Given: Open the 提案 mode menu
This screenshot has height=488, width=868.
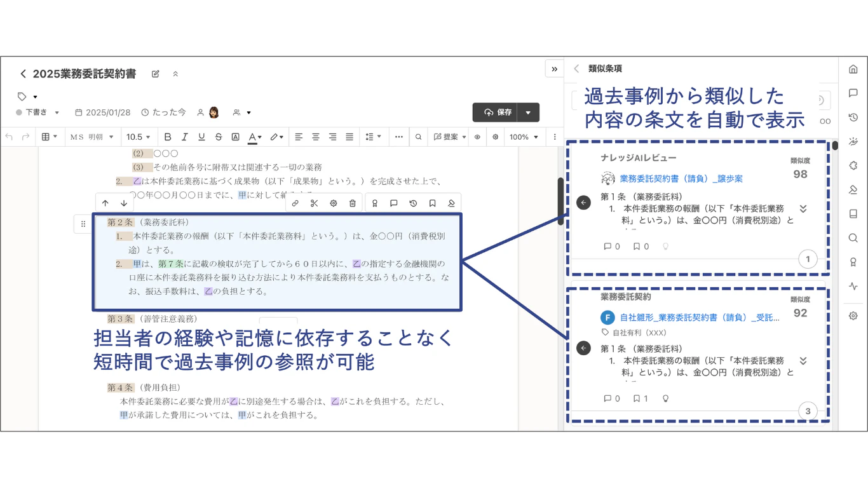Looking at the screenshot, I should 451,137.
